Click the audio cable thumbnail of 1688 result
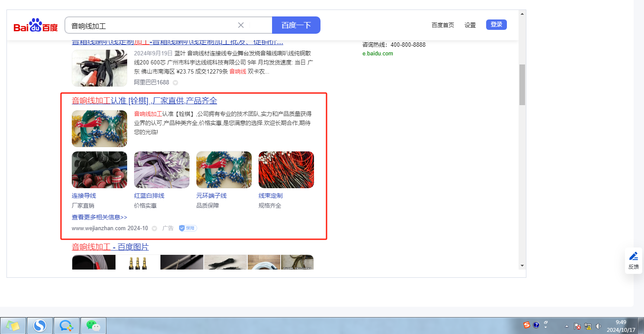 pos(99,68)
